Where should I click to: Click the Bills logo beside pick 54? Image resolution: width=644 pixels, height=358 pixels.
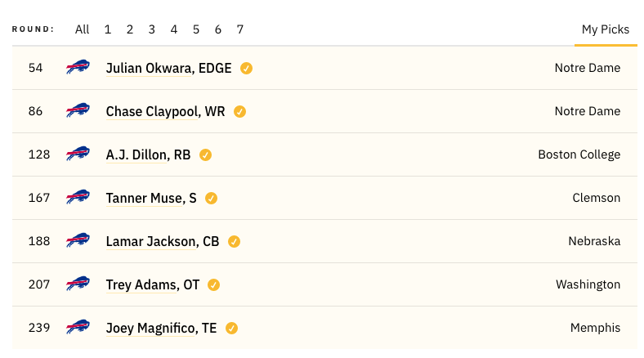[78, 67]
